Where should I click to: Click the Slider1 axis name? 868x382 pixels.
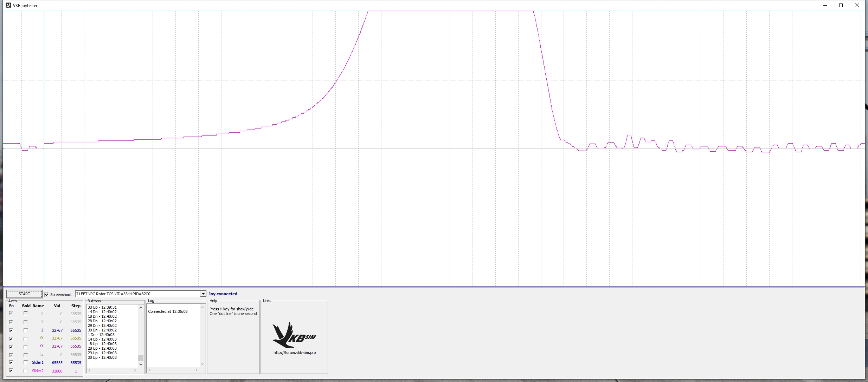coord(38,362)
